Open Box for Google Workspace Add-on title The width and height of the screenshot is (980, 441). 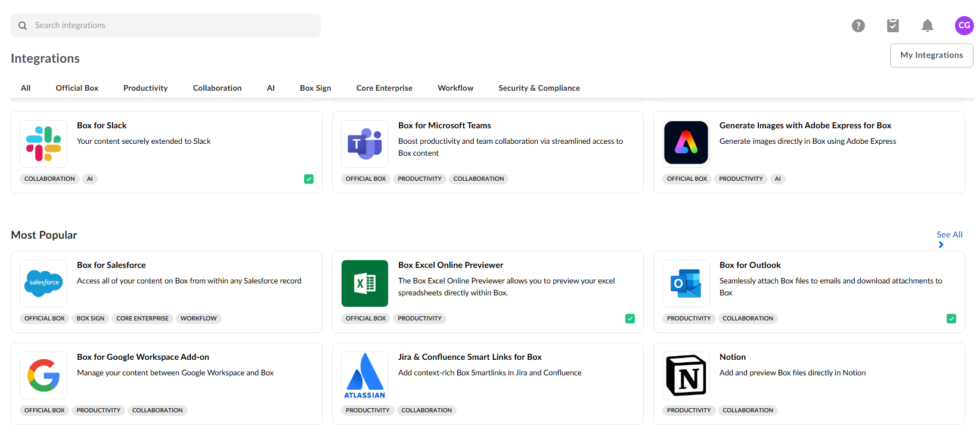pos(143,357)
